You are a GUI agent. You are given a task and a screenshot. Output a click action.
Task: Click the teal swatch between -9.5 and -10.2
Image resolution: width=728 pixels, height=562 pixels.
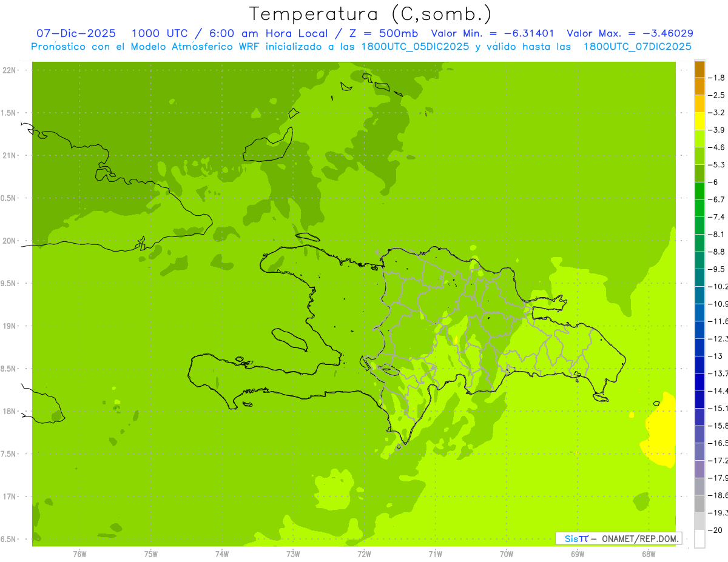699,277
